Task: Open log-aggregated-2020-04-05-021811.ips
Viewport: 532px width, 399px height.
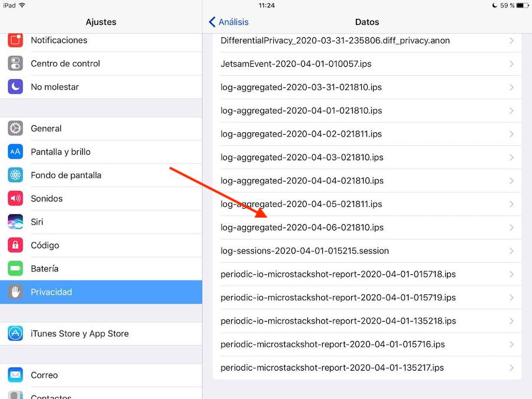Action: click(x=367, y=205)
